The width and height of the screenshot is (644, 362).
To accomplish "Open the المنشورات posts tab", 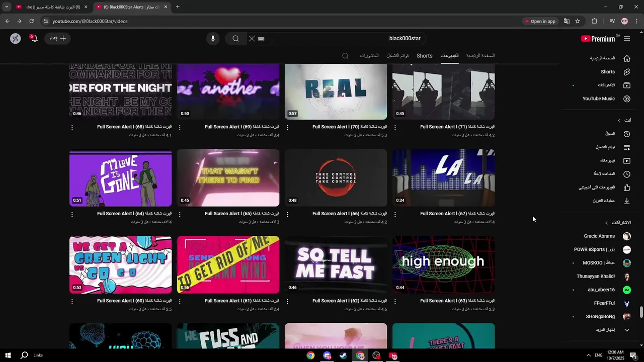I will tap(369, 56).
